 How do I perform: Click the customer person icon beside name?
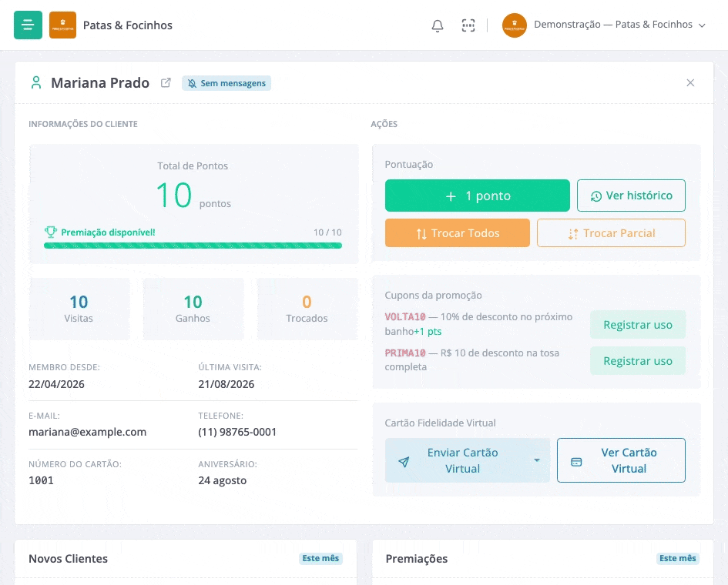(36, 82)
